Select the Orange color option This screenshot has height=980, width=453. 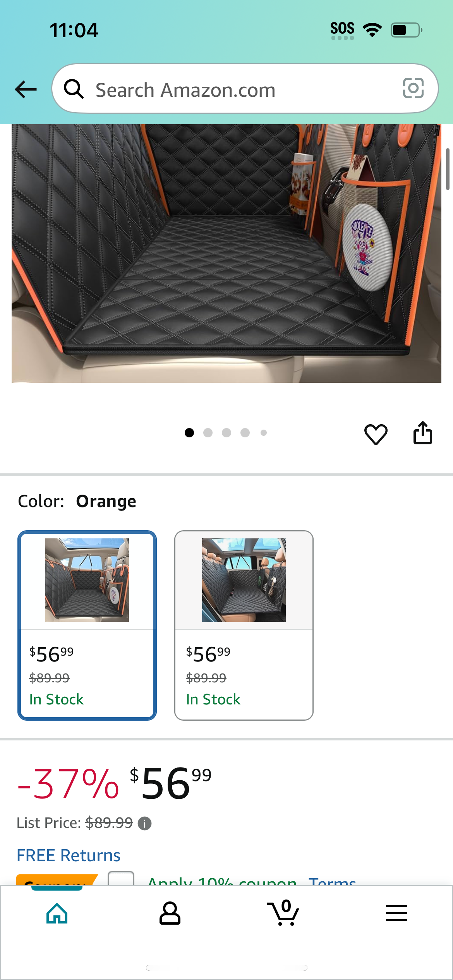click(87, 625)
